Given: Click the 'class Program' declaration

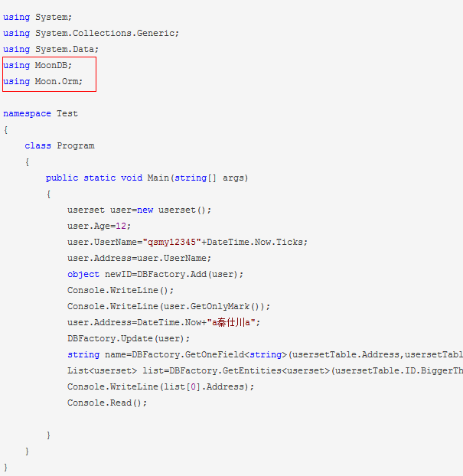Looking at the screenshot, I should click(x=60, y=146).
